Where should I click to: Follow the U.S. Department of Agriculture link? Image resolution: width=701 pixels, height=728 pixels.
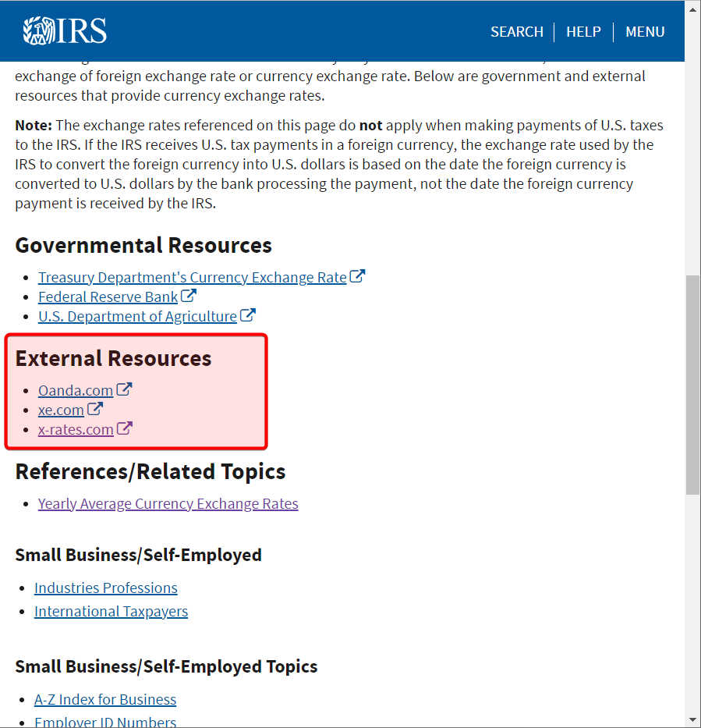137,317
